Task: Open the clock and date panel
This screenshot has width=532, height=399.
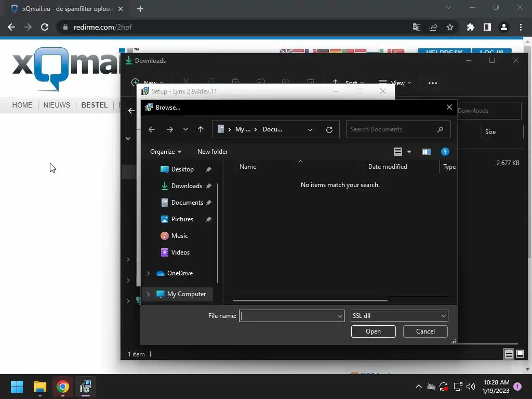Action: [x=496, y=387]
